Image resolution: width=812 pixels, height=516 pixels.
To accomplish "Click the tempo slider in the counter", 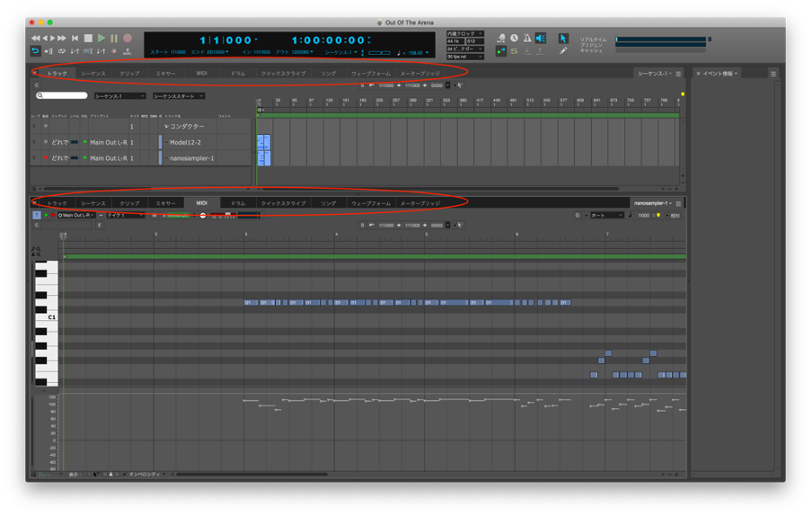I will [x=380, y=52].
